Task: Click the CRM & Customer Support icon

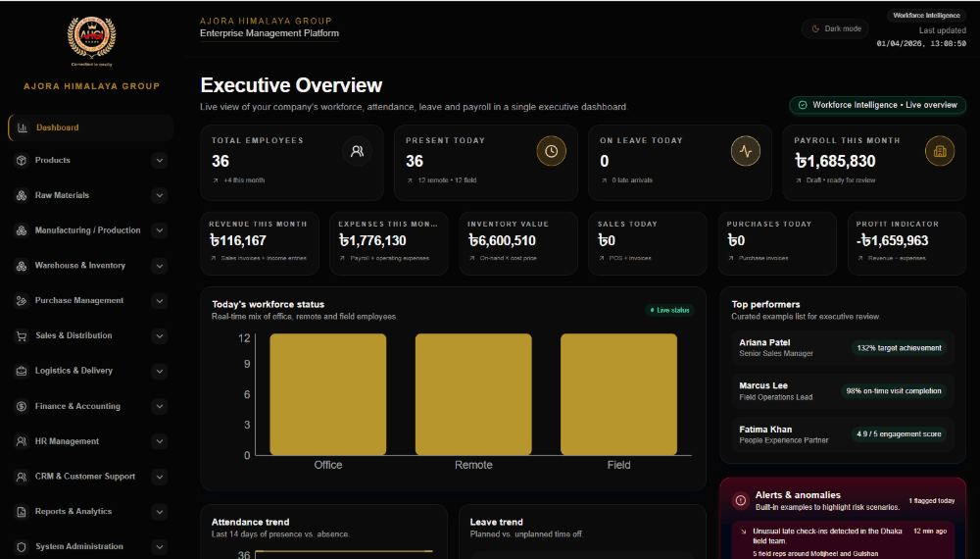Action: 22,477
